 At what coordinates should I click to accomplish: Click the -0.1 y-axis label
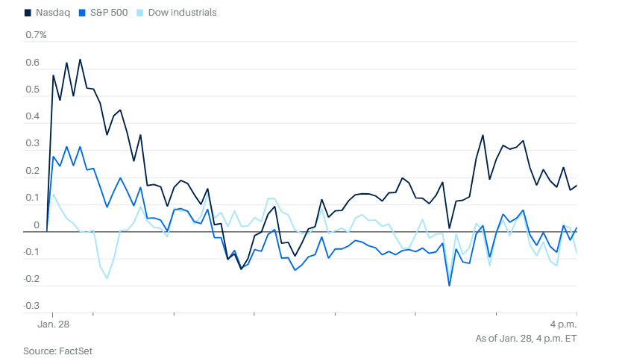(x=32, y=252)
